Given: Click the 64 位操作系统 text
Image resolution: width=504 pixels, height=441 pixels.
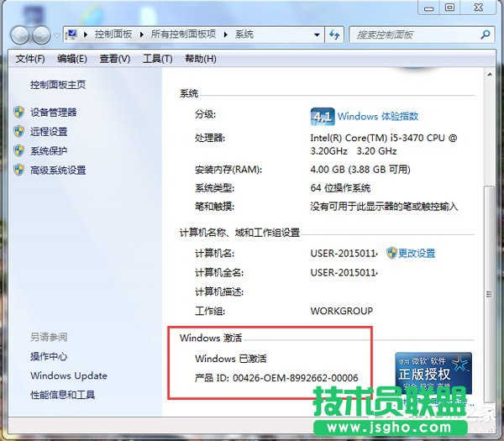Looking at the screenshot, I should pos(340,188).
